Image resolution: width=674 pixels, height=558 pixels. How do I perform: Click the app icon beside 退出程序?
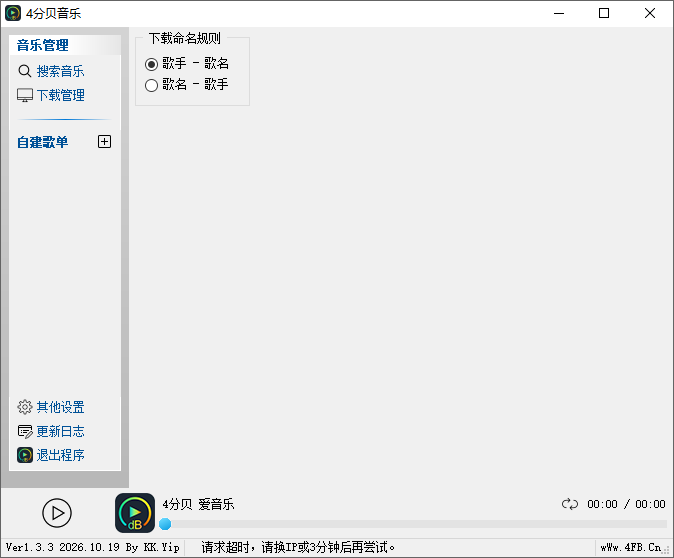point(25,455)
